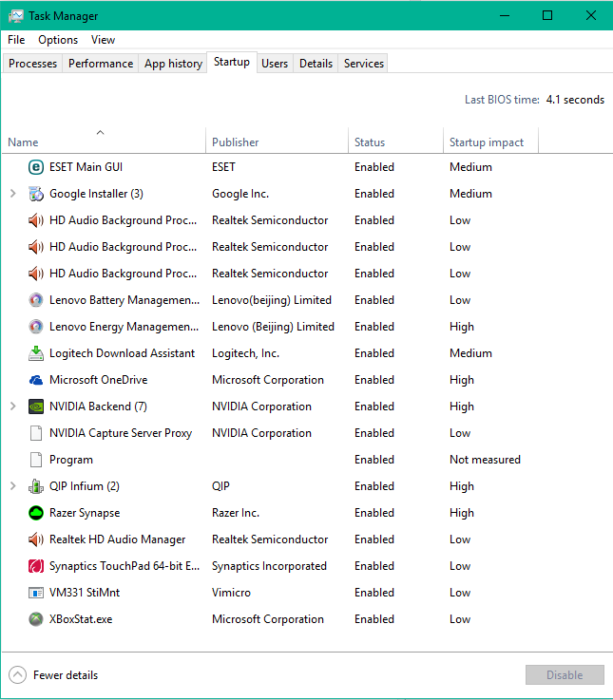Image resolution: width=613 pixels, height=700 pixels.
Task: Switch to the Services tab
Action: (x=364, y=64)
